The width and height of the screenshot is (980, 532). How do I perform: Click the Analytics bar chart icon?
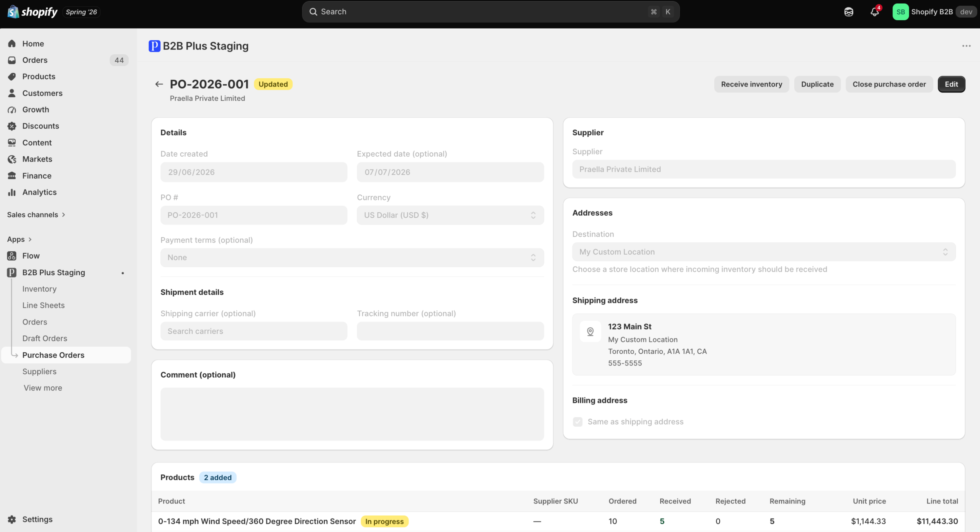tap(12, 192)
